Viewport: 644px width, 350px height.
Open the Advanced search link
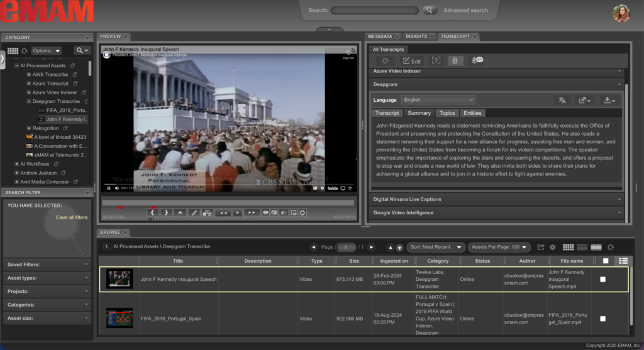tap(466, 10)
